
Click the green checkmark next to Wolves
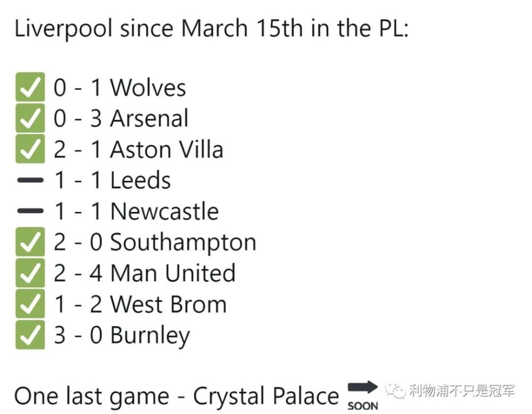tap(30, 87)
